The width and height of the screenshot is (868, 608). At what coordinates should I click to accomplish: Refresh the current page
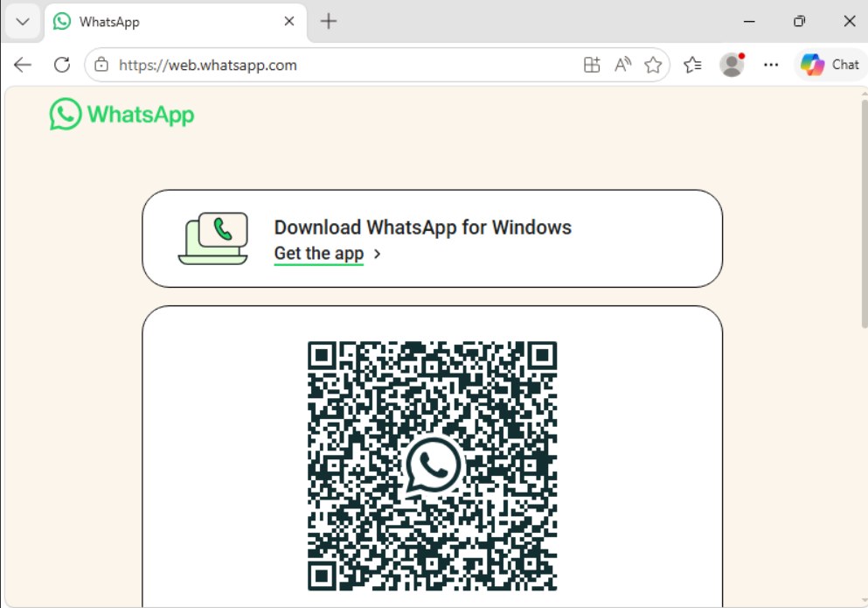(62, 65)
